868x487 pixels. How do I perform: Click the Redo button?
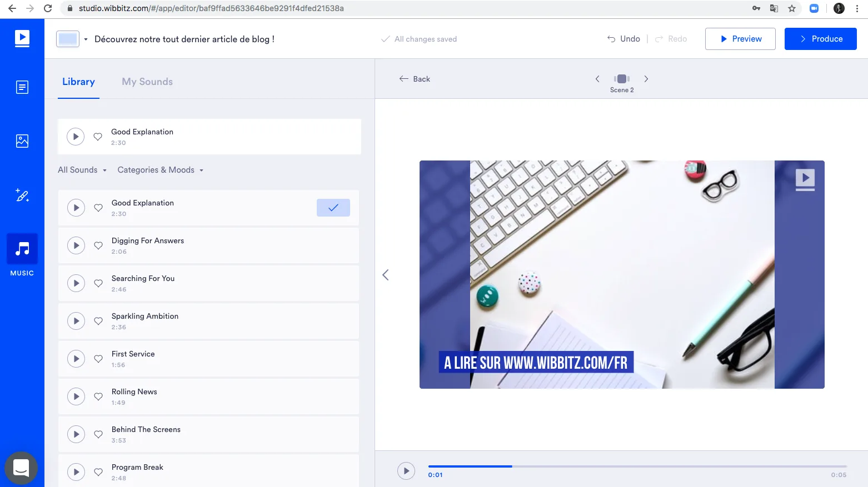(x=671, y=39)
